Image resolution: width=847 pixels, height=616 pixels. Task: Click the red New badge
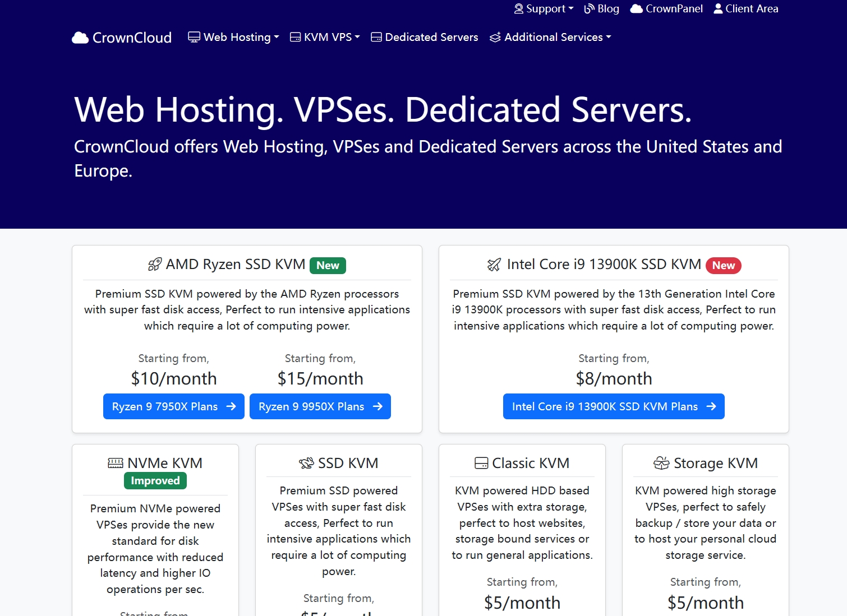click(x=723, y=265)
